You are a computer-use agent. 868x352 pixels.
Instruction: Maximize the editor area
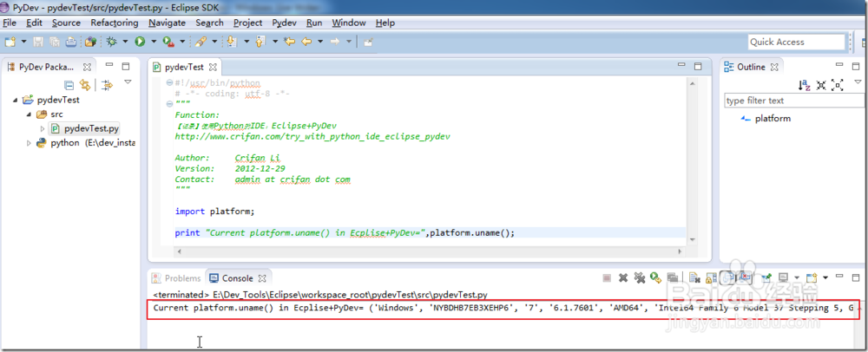[x=698, y=66]
